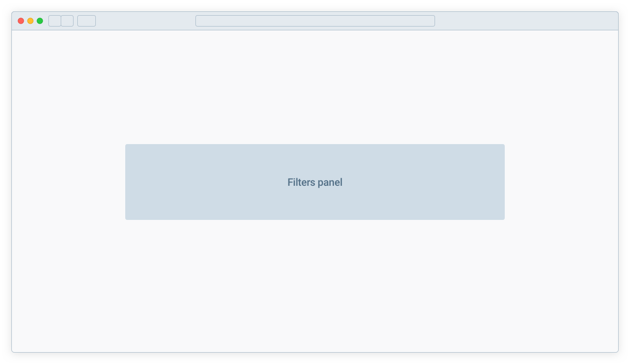Click blank content area below Filters panel
Viewport: 630px width, 364px height.
tap(315, 286)
